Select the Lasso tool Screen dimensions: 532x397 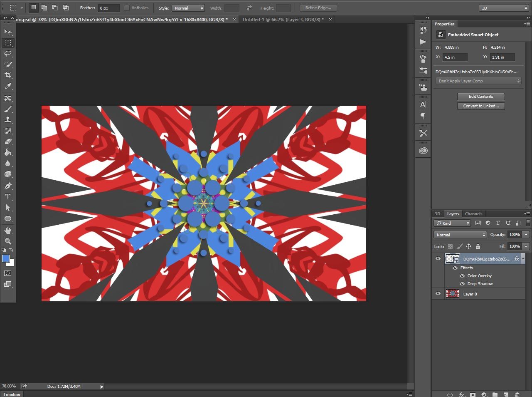click(x=8, y=53)
